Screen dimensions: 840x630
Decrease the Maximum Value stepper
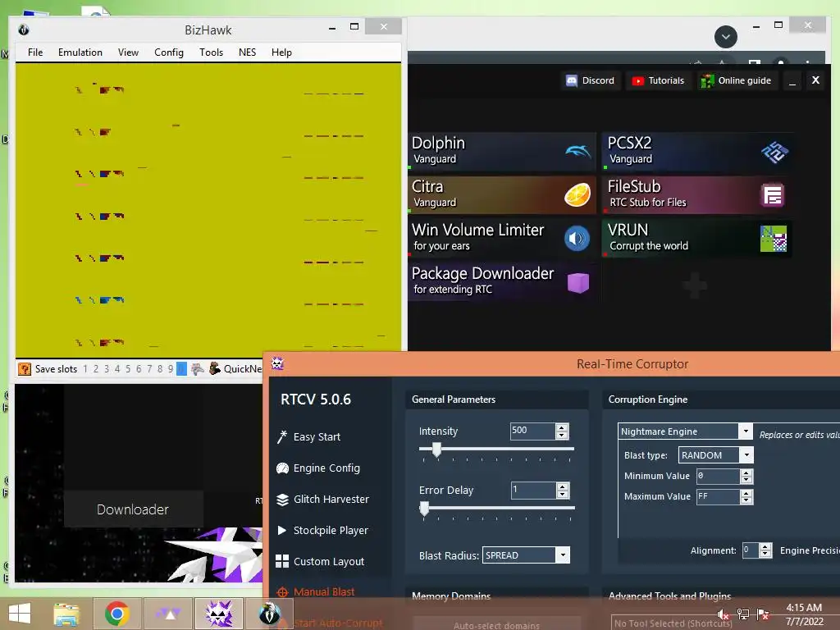746,500
